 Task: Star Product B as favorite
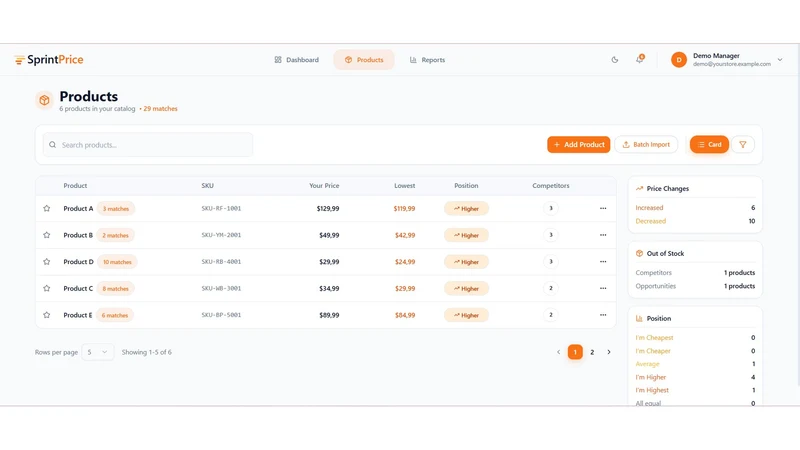pos(47,235)
